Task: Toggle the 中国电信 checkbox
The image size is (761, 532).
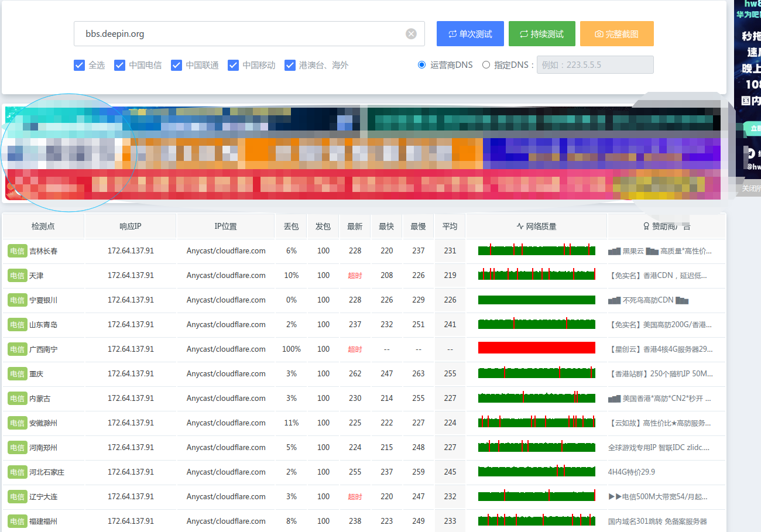Action: coord(120,65)
